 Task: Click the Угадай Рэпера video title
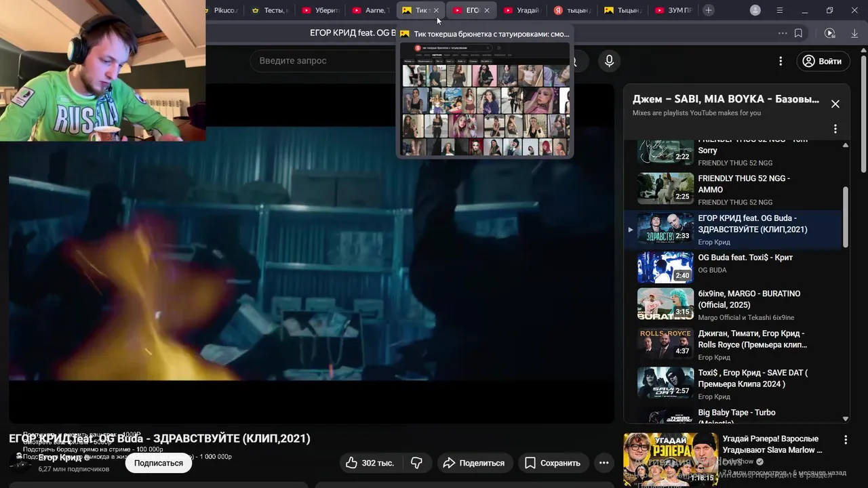(x=772, y=444)
